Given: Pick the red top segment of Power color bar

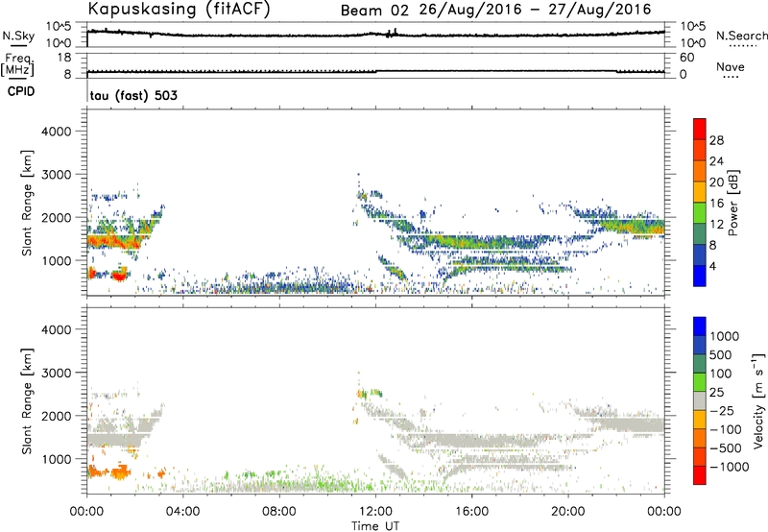Looking at the screenshot, I should (x=700, y=129).
